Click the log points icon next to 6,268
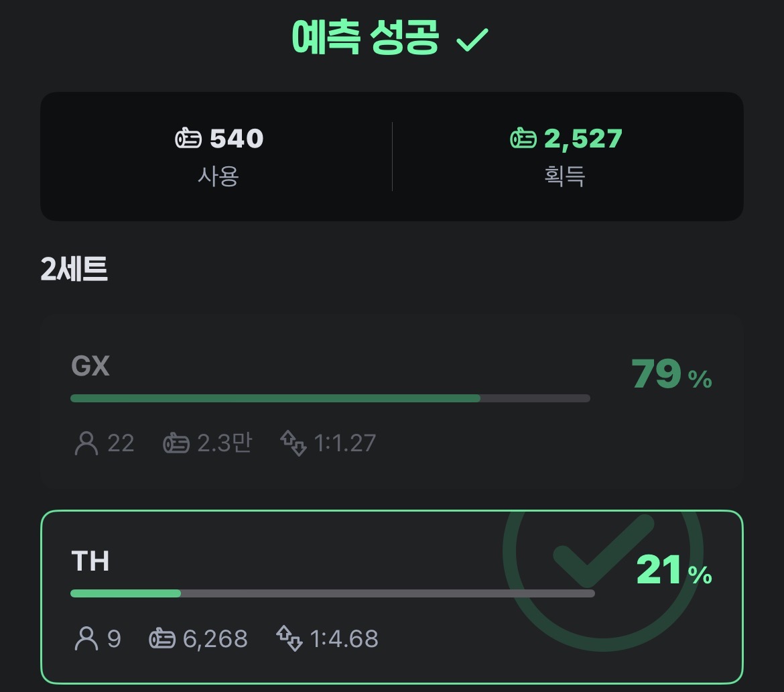This screenshot has width=784, height=692. 161,638
